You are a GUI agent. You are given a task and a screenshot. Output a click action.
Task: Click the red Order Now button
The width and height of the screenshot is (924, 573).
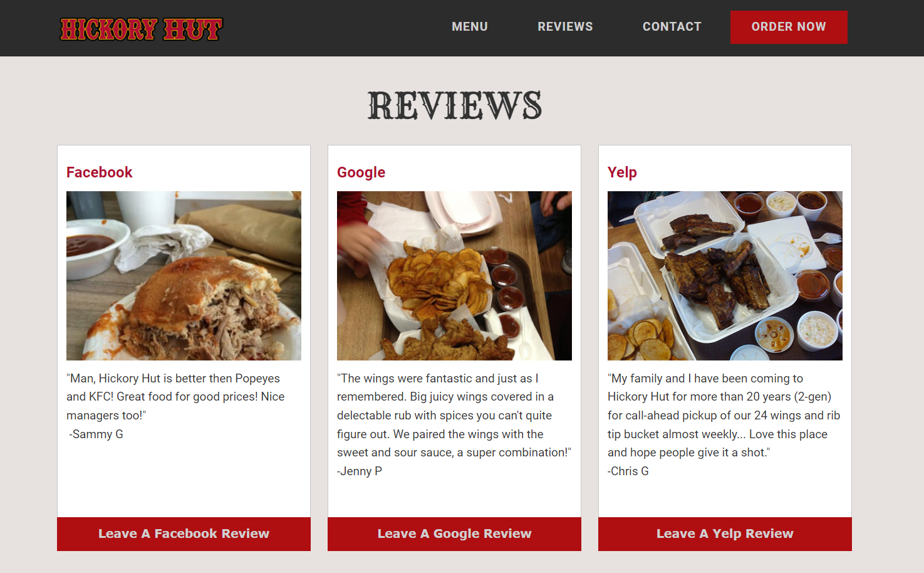(789, 27)
